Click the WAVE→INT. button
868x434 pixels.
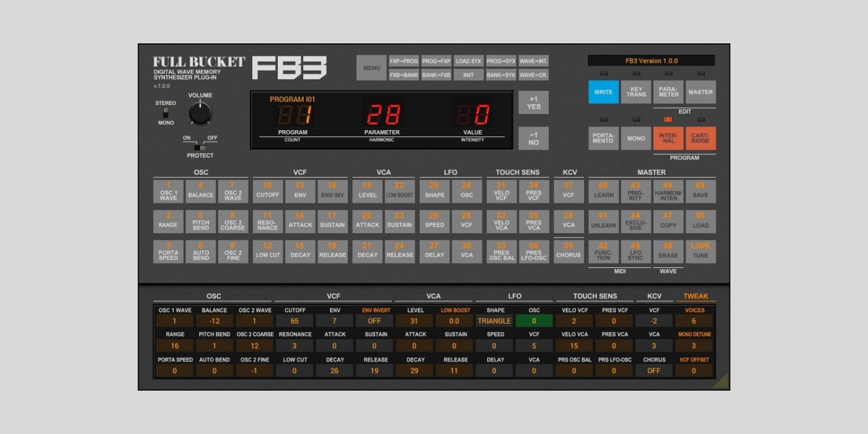533,61
